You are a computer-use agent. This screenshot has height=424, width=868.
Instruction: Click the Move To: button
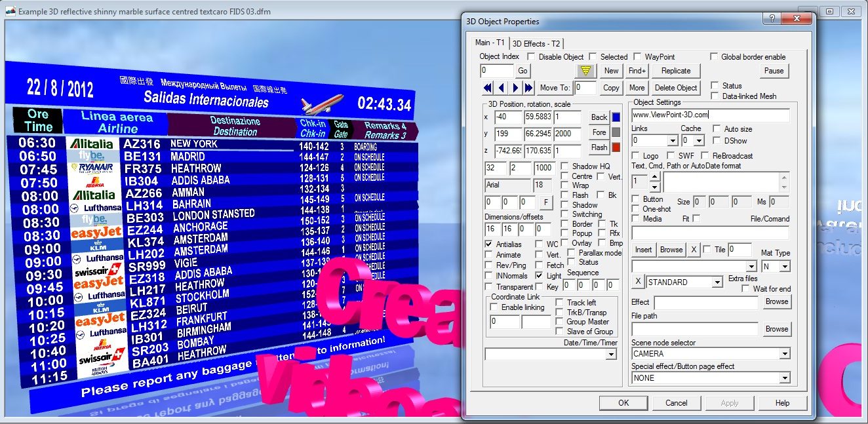pyautogui.click(x=555, y=88)
